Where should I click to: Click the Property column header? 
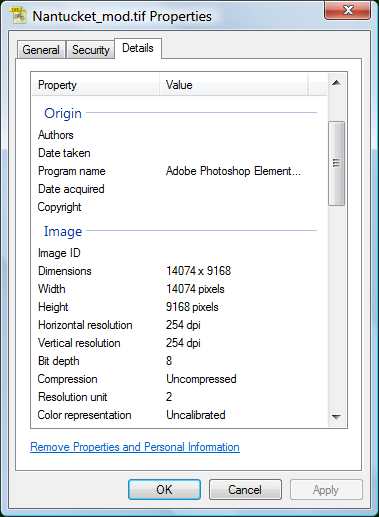pos(95,85)
